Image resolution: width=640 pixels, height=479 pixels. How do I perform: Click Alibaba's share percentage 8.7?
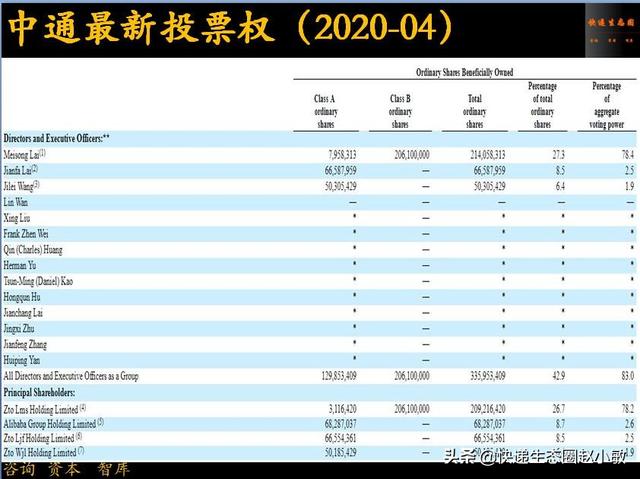560,424
